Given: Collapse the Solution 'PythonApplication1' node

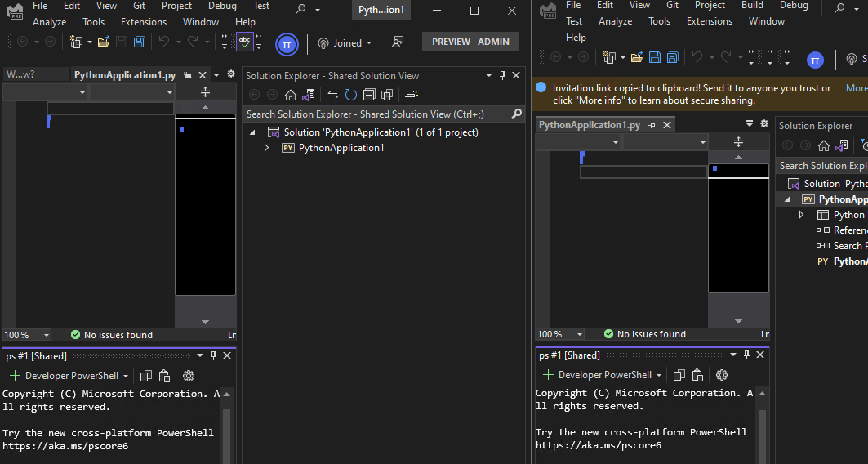Looking at the screenshot, I should click(x=252, y=132).
